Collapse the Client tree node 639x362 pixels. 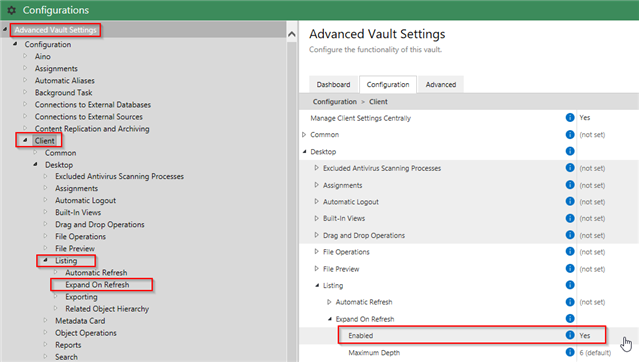point(25,140)
